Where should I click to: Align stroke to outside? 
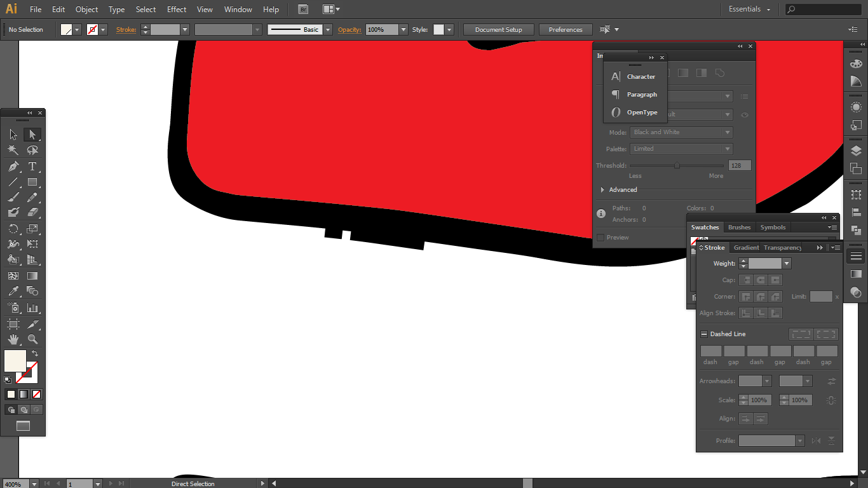[x=775, y=313]
